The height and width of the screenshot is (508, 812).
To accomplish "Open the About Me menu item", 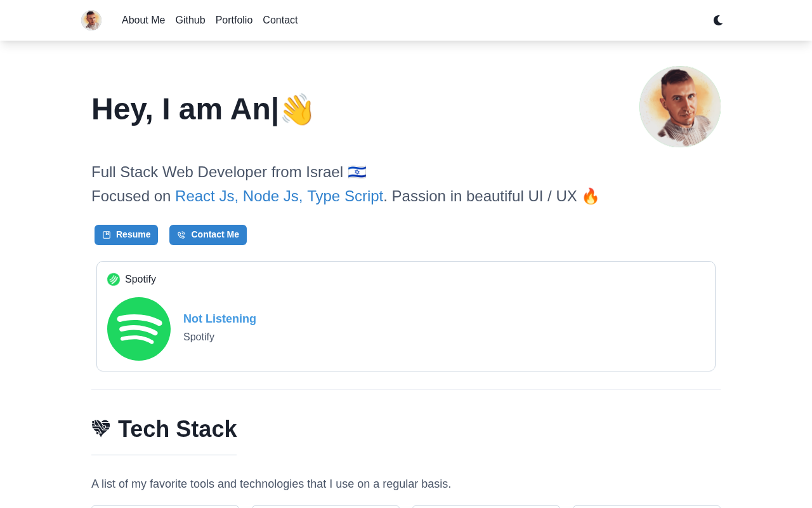I will pos(143,20).
